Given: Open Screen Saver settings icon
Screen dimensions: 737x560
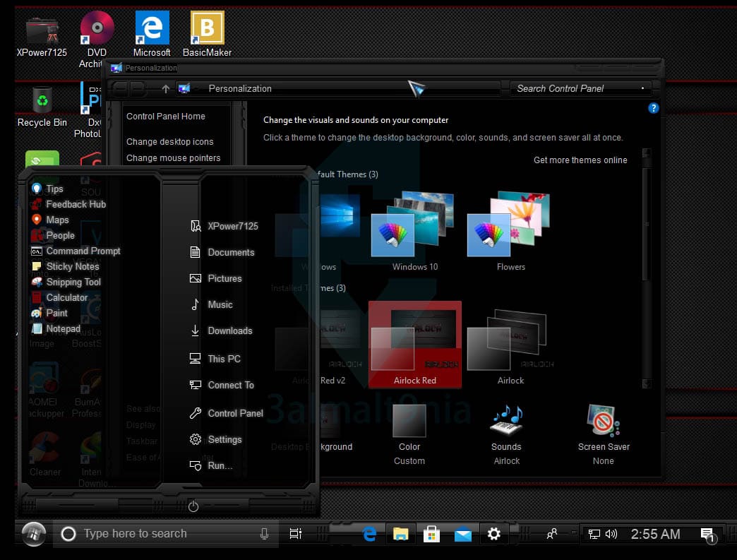Looking at the screenshot, I should [604, 435].
